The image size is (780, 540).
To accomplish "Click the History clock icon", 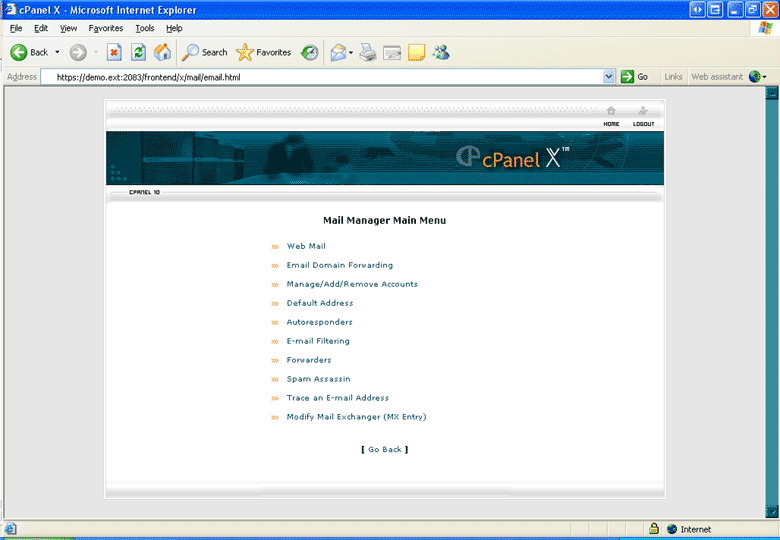I will 309,52.
